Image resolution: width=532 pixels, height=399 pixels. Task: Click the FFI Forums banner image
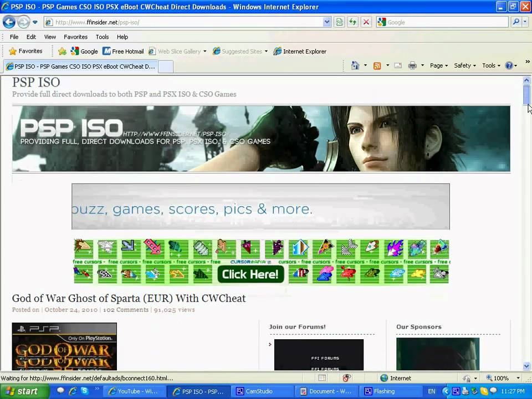[319, 355]
